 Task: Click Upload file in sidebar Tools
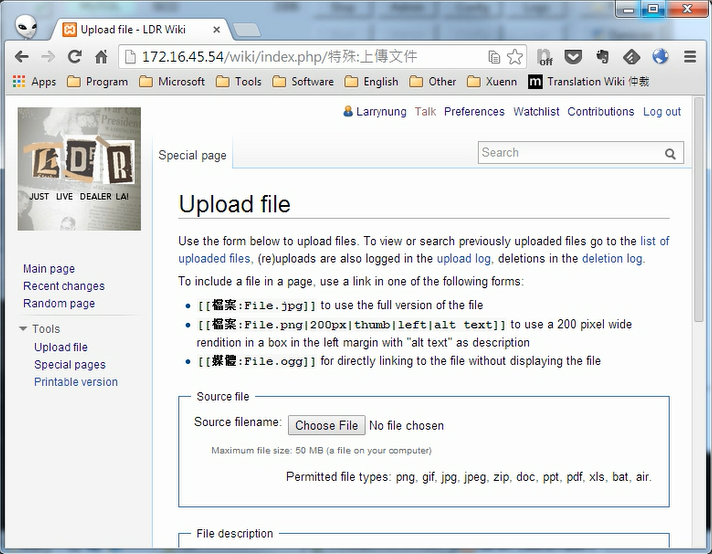[x=61, y=347]
